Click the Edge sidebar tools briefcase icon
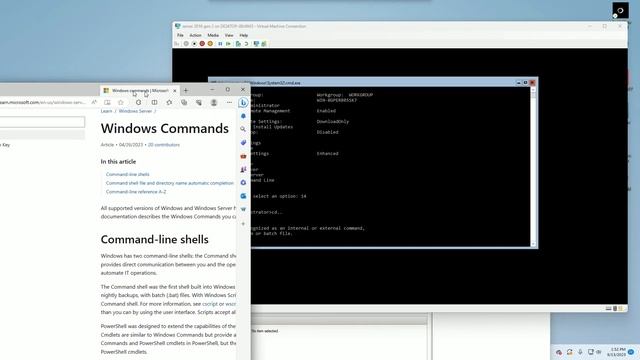This screenshot has width=640, height=360. click(243, 156)
